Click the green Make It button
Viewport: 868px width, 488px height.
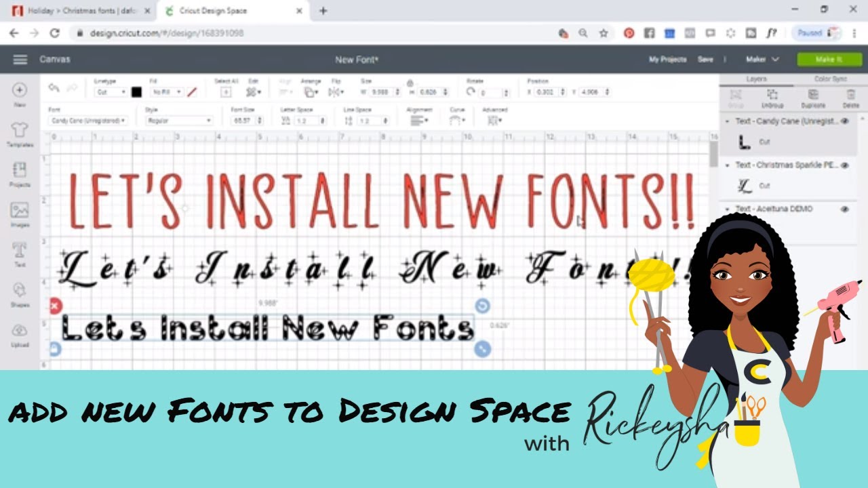829,60
